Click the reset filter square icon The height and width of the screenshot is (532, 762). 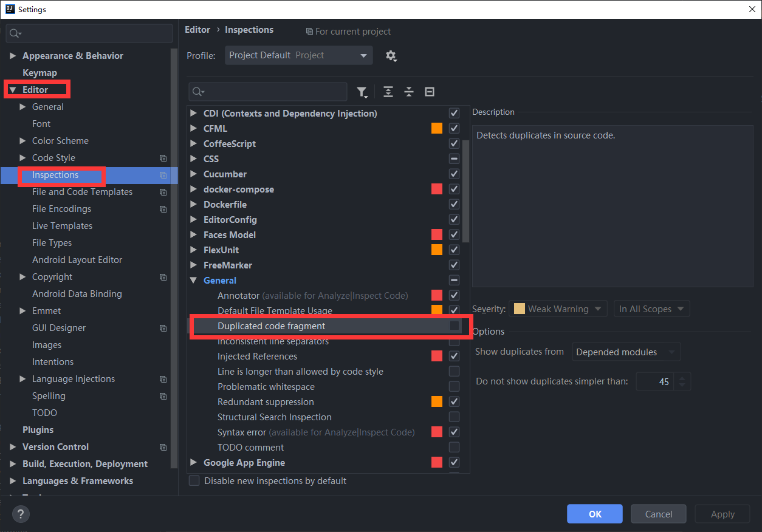click(430, 92)
